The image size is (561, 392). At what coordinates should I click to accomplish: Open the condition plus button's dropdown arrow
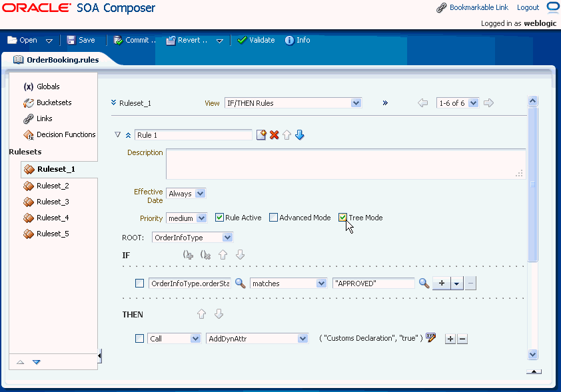(457, 284)
